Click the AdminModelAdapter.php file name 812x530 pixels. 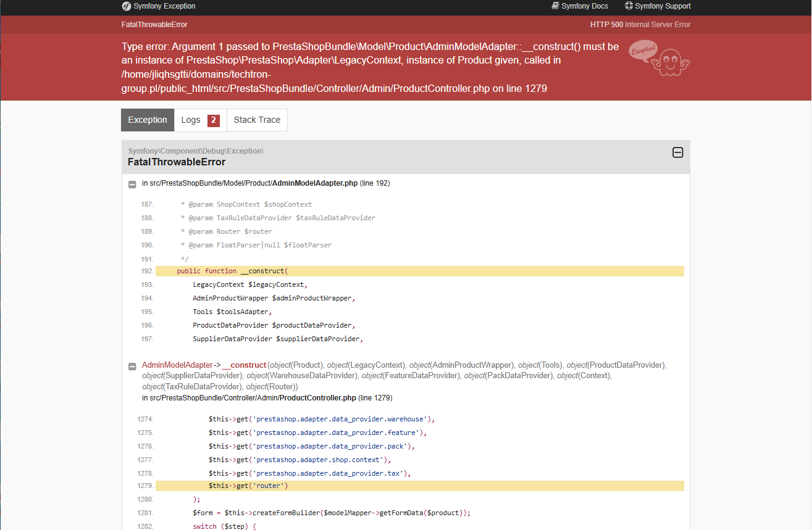315,183
